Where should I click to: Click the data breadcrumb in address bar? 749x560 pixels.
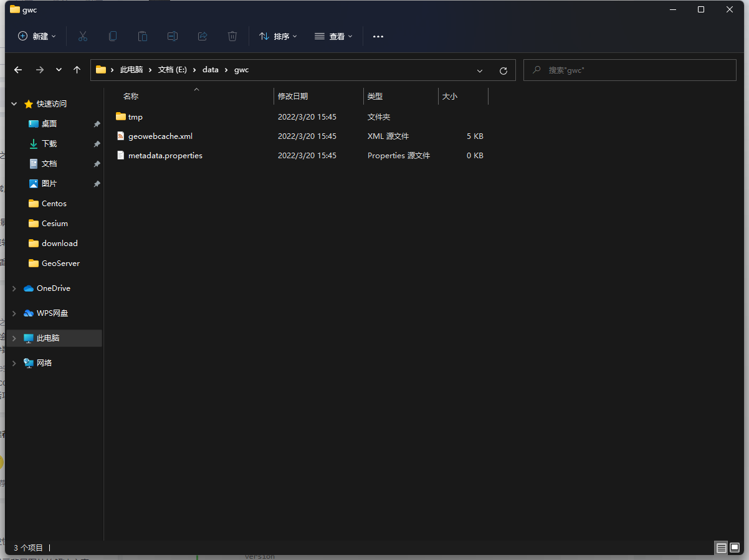(x=211, y=70)
